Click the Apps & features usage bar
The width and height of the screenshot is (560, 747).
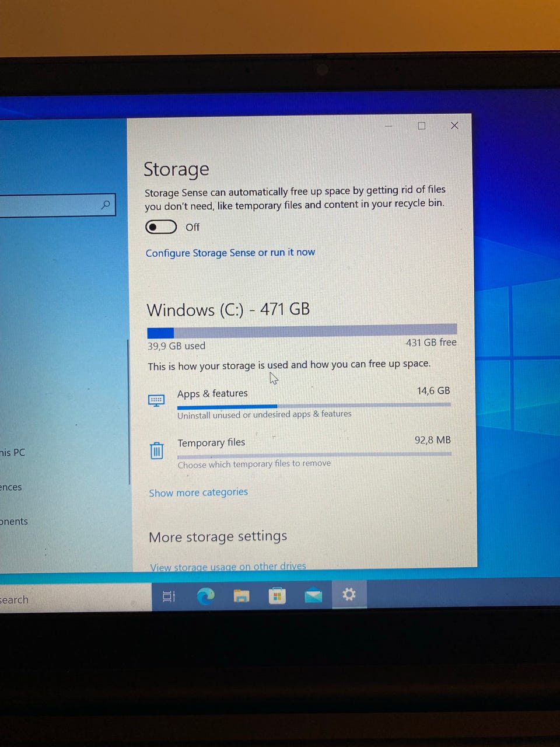[x=314, y=405]
